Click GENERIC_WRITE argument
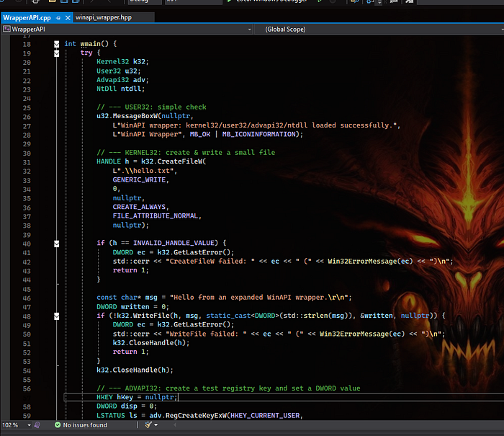 coord(139,179)
